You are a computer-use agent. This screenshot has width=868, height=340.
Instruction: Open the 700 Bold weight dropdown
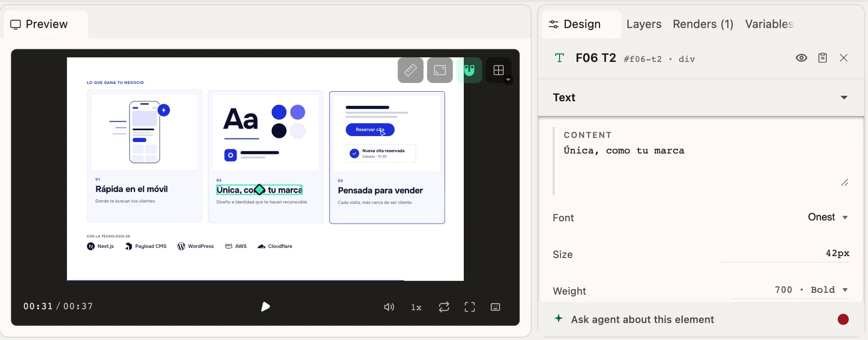pos(811,290)
